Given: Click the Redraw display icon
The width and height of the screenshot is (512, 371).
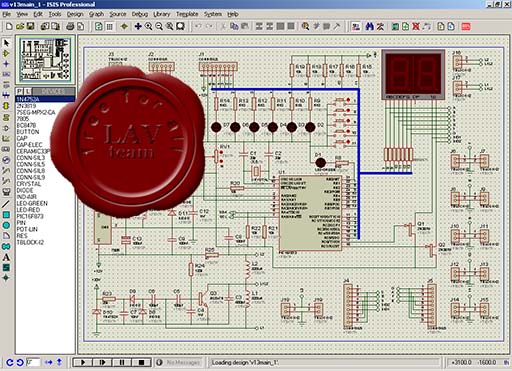Looking at the screenshot, I should point(99,26).
